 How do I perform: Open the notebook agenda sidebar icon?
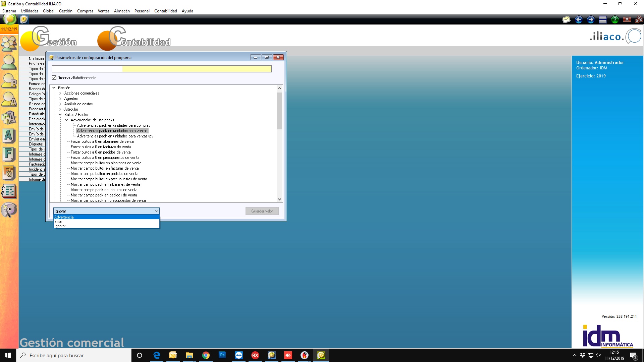(x=9, y=191)
